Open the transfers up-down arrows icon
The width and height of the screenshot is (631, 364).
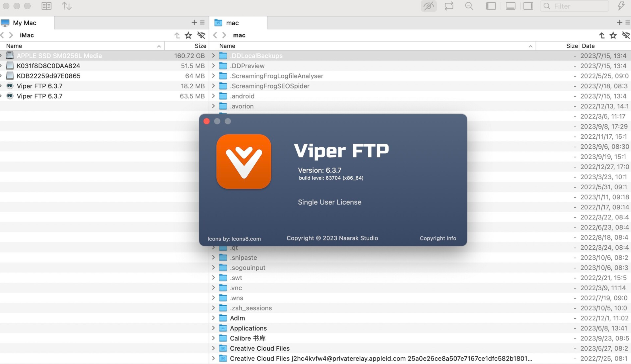[67, 6]
